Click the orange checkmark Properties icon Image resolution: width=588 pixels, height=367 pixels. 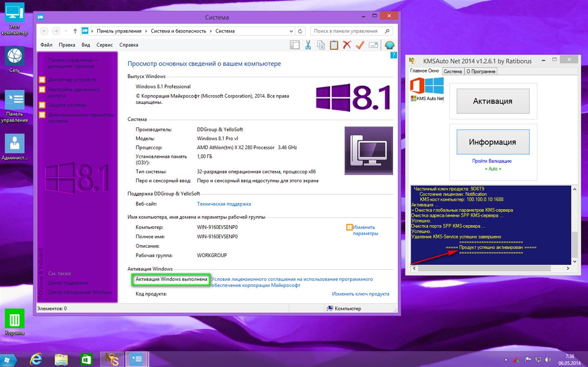pyautogui.click(x=360, y=45)
